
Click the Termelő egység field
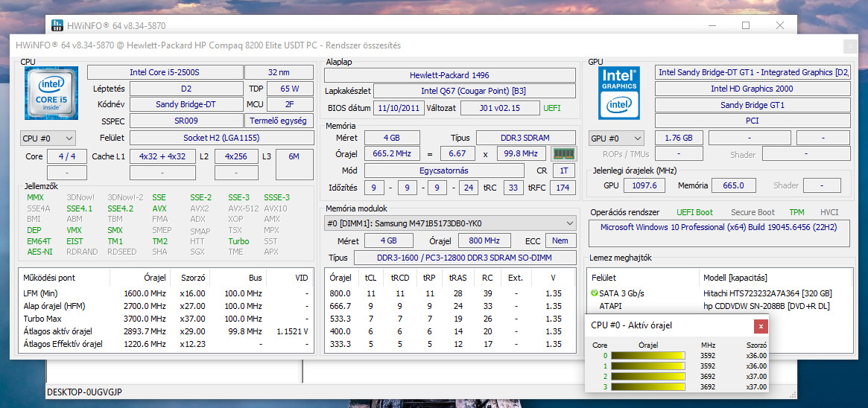point(279,121)
